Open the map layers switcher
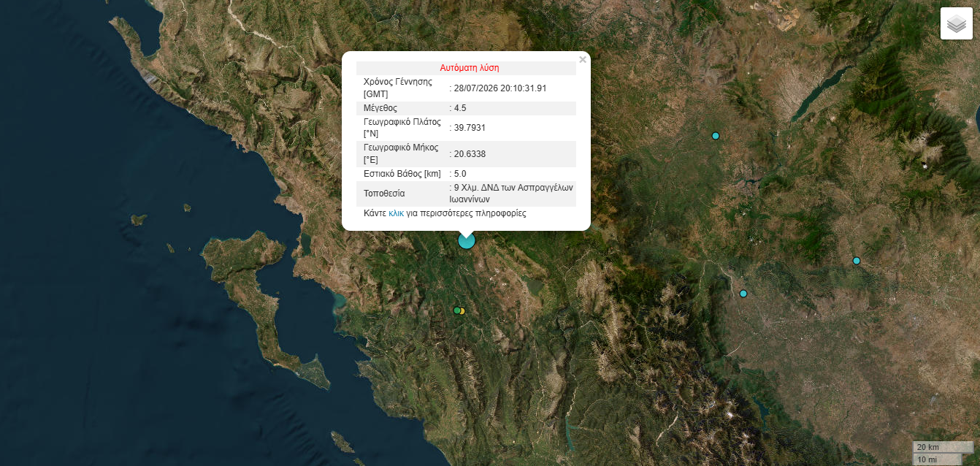This screenshot has width=980, height=466. tap(956, 23)
